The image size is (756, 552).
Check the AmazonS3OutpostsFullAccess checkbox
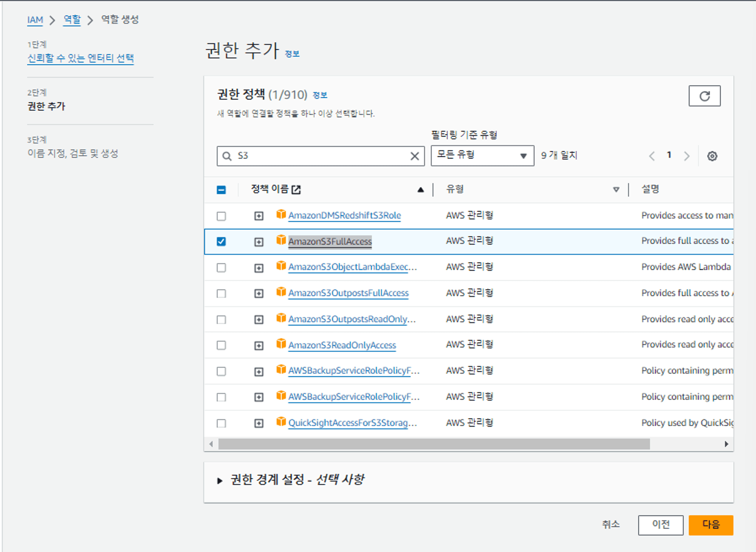click(221, 293)
